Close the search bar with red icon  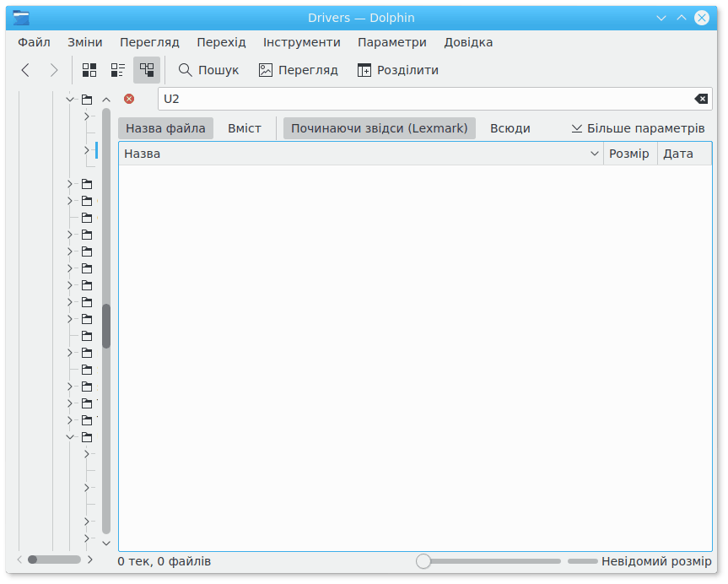[129, 99]
